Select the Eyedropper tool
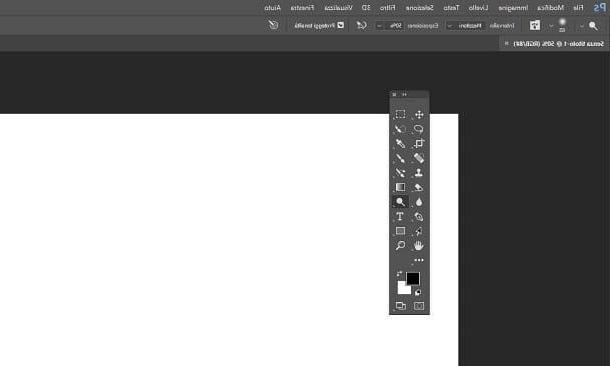Screen dimensions: 610x366 [x=400, y=144]
